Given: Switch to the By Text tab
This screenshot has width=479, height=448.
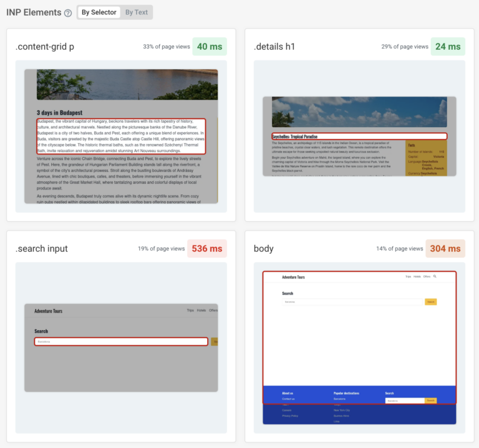Looking at the screenshot, I should click(136, 12).
